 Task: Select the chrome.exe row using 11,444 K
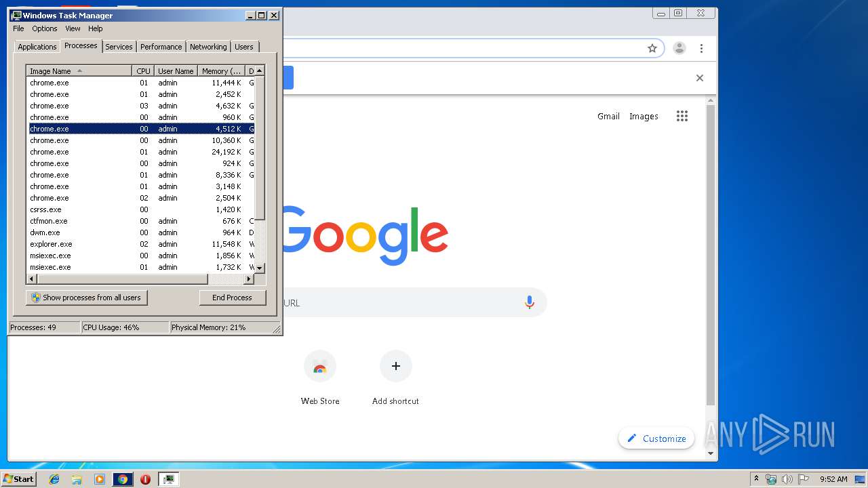[140, 83]
